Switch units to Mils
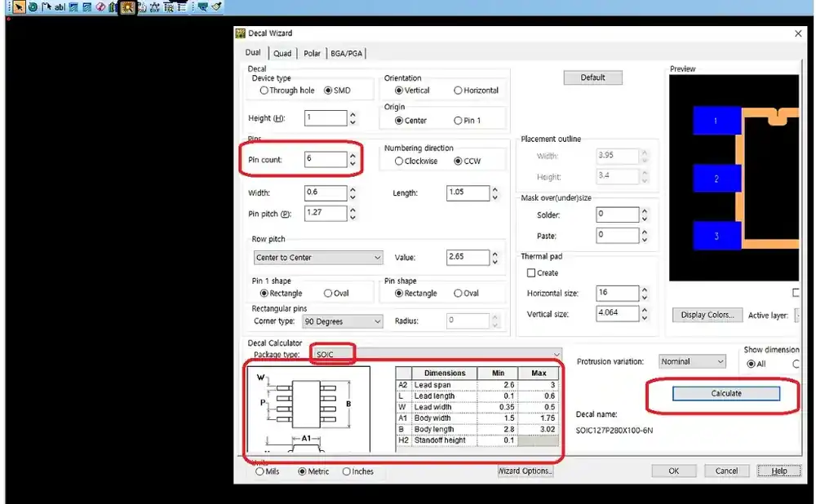The height and width of the screenshot is (504, 816). pyautogui.click(x=259, y=471)
